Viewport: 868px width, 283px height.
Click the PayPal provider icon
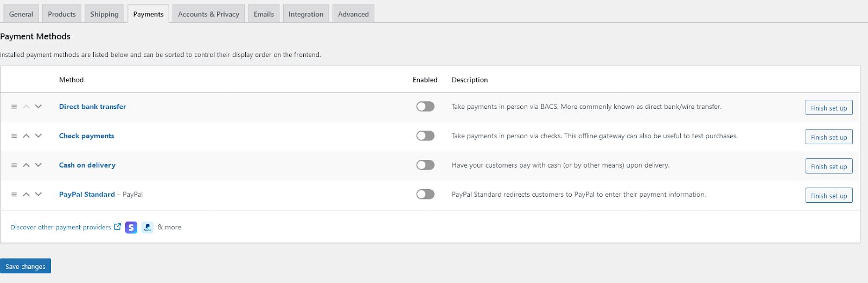(148, 228)
